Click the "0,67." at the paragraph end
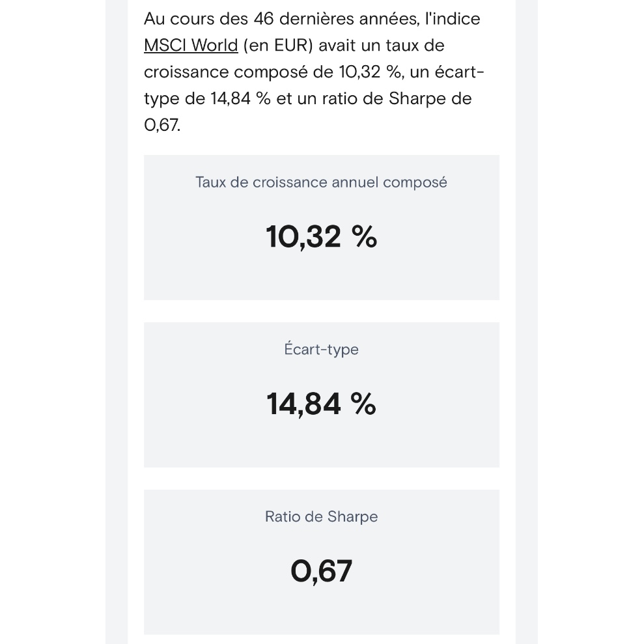 tap(162, 125)
